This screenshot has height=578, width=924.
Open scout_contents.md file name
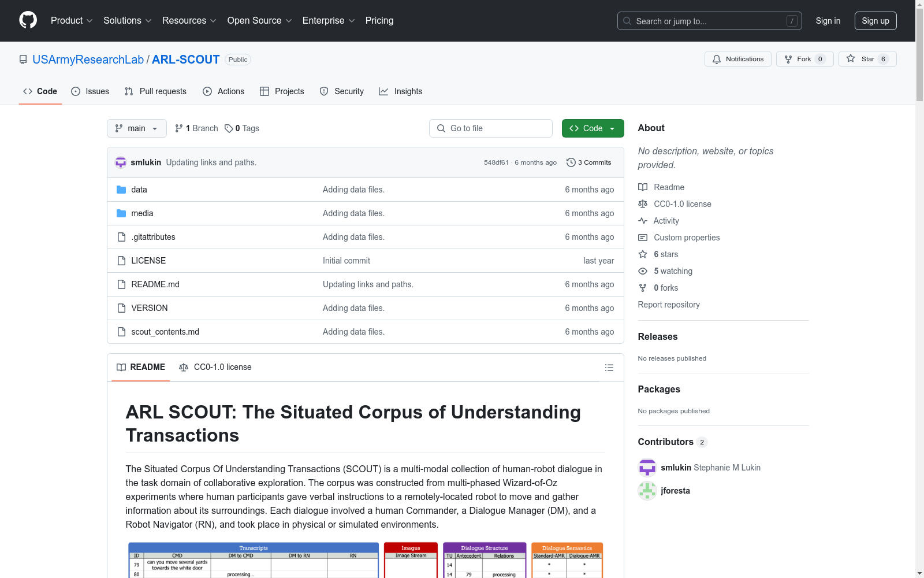pyautogui.click(x=165, y=332)
